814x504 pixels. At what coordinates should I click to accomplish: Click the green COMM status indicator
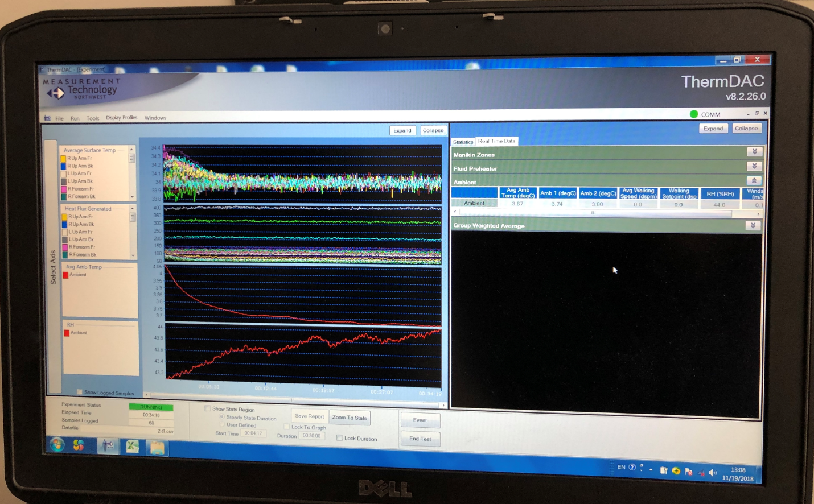tap(694, 114)
